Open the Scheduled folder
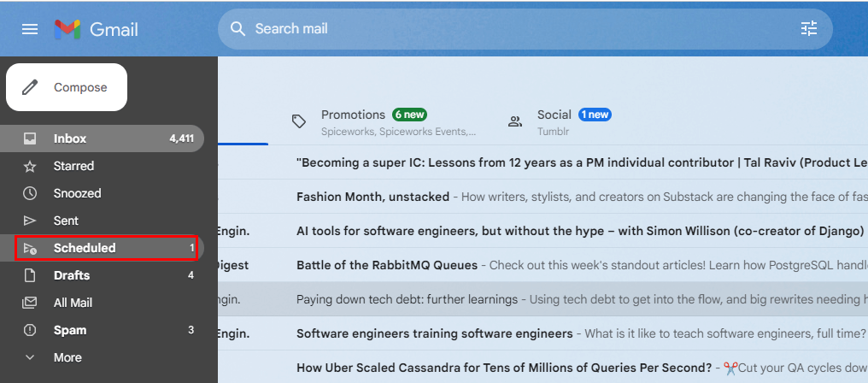The width and height of the screenshot is (868, 383). tap(85, 248)
